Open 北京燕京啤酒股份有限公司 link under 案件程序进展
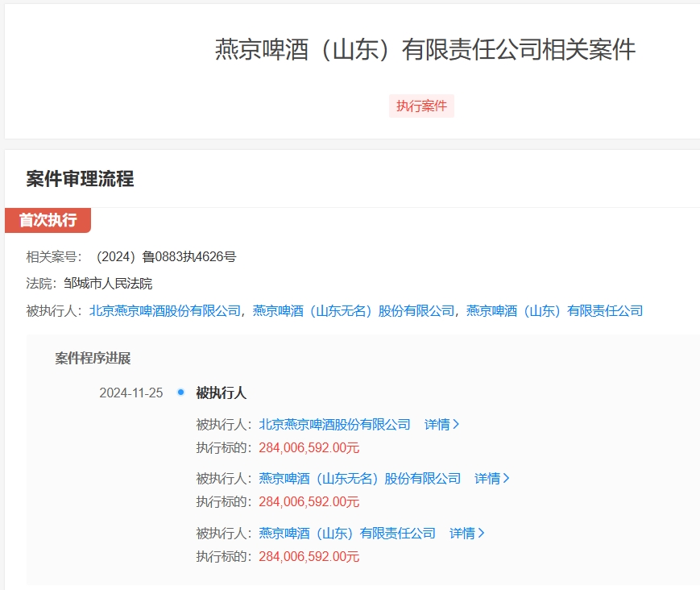Screen dimensions: 700x590 334,424
